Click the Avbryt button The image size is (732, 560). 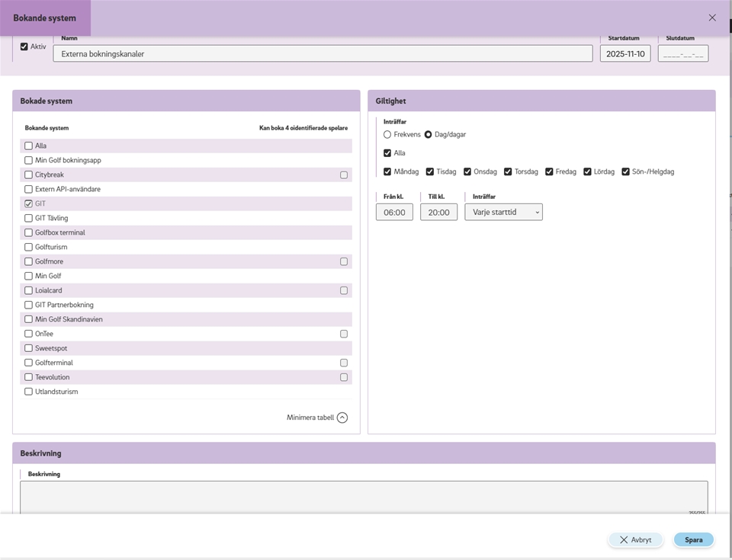click(x=635, y=539)
